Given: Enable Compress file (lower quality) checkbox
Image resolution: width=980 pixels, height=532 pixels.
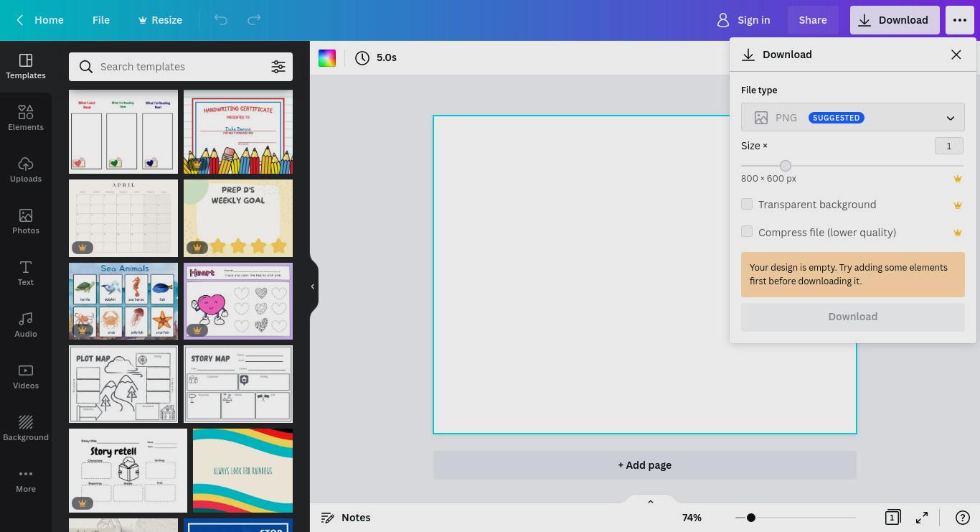Looking at the screenshot, I should 747,232.
